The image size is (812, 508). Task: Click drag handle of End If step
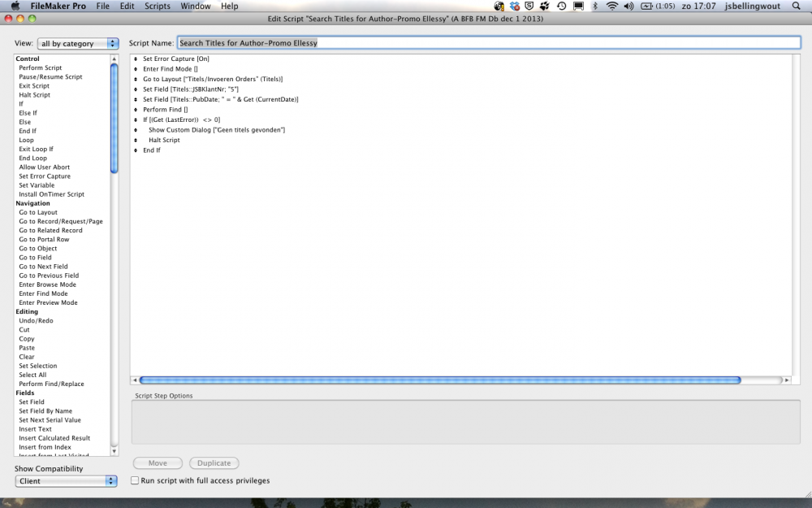(x=136, y=150)
